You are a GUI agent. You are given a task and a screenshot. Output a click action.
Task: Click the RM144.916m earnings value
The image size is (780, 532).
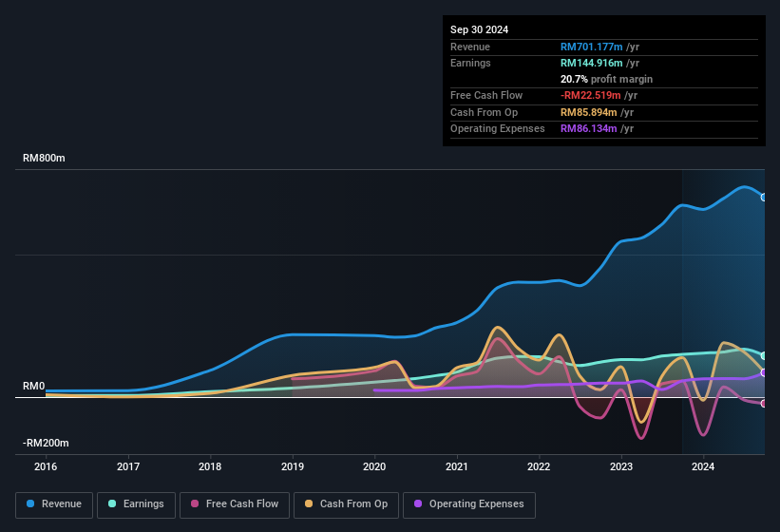click(x=592, y=63)
